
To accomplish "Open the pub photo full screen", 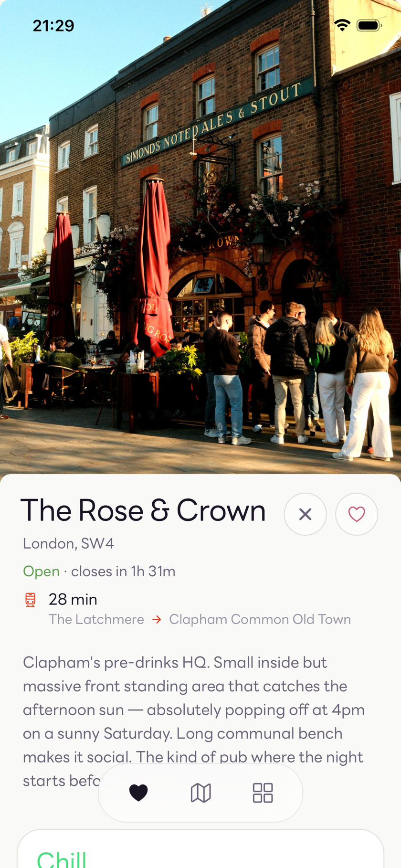I will coord(200,237).
